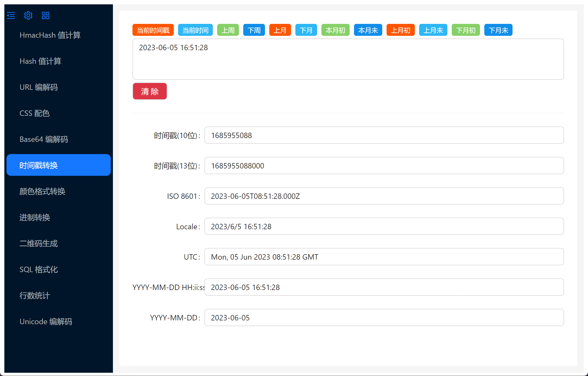
Task: Open HmacHash 值计算 menu item
Action: [50, 35]
